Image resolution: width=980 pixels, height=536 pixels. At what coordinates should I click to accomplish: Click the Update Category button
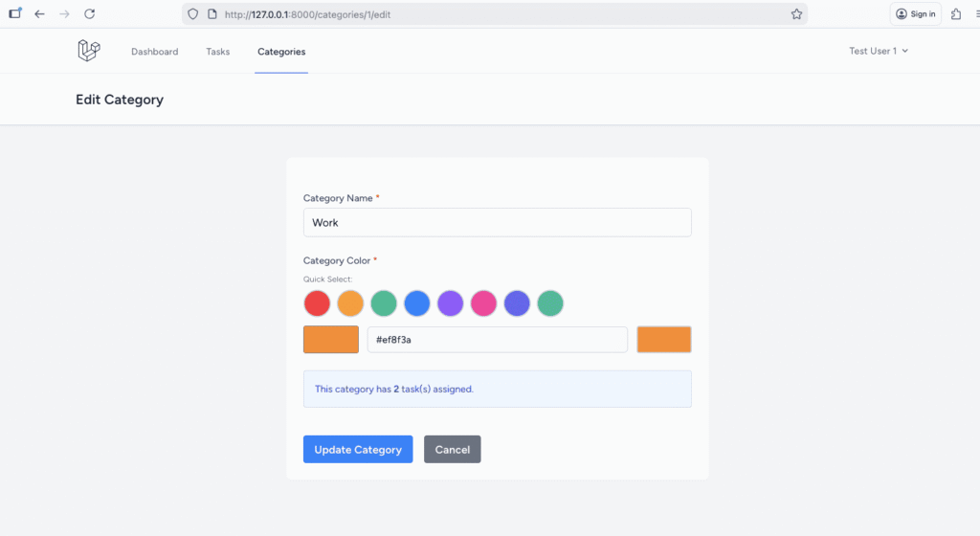tap(358, 450)
